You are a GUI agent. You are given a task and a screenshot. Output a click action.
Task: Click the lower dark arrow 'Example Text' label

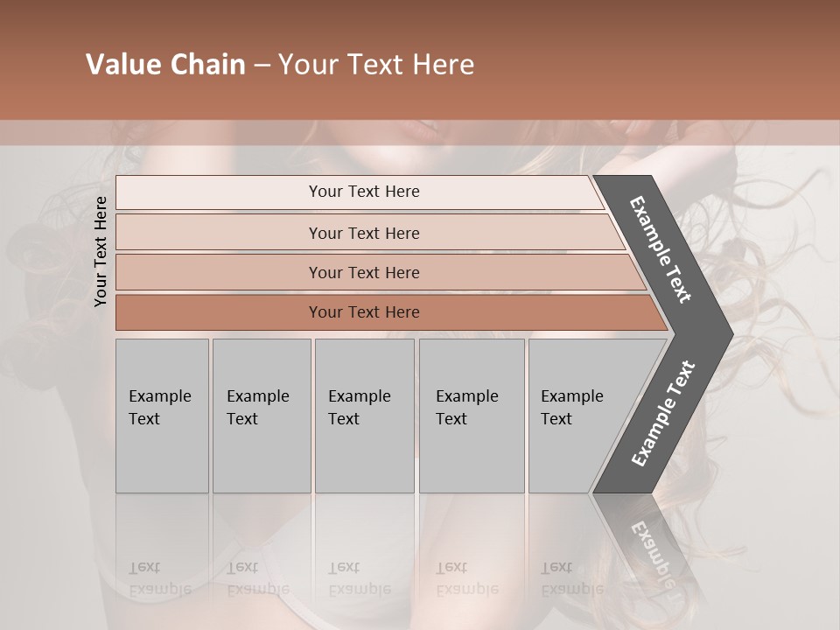tap(663, 413)
